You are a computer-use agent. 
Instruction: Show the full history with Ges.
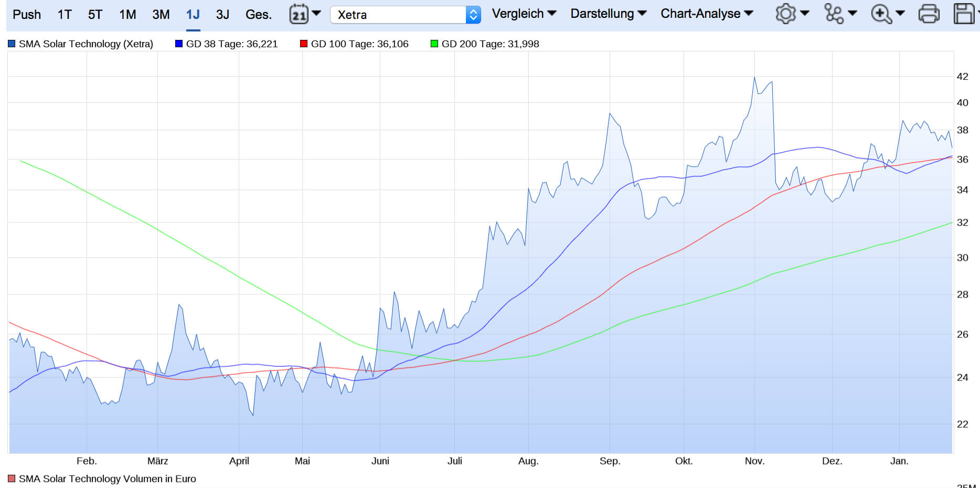coord(258,15)
